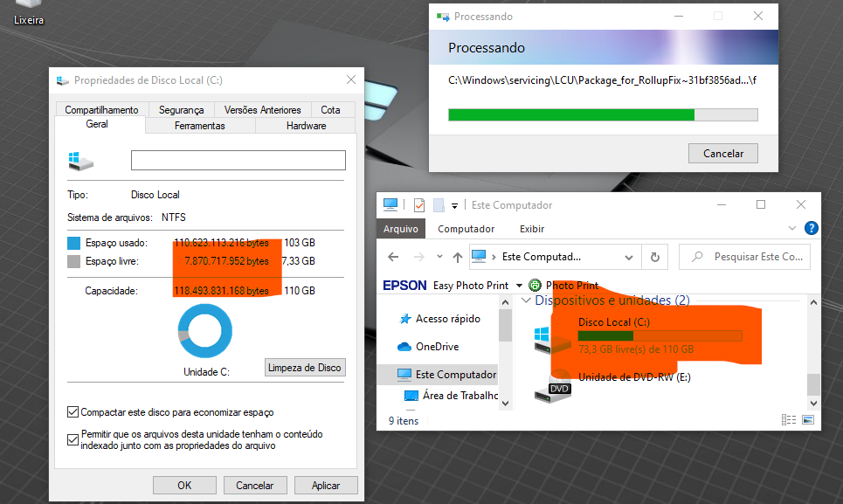Click Aplicar button
The image size is (843, 504).
326,485
